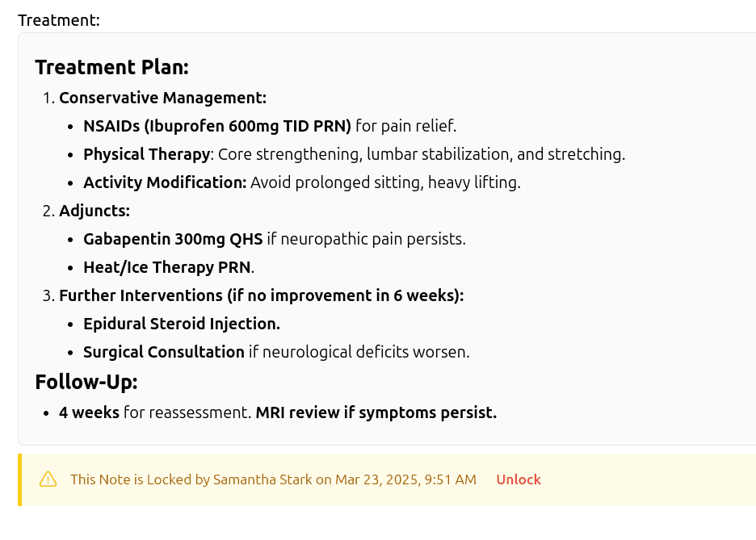The width and height of the screenshot is (756, 540).
Task: Click the Treatment Plan heading
Action: (x=111, y=67)
